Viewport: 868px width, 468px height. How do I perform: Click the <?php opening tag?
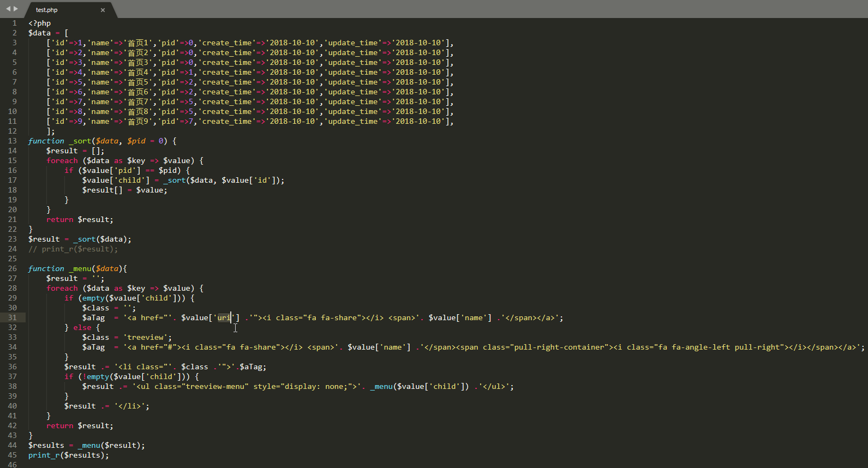tap(39, 23)
